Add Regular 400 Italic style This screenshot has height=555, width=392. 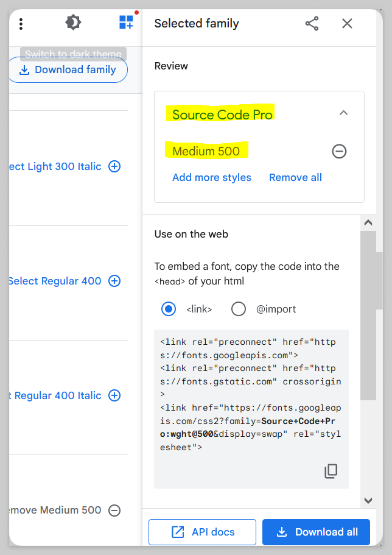point(114,395)
